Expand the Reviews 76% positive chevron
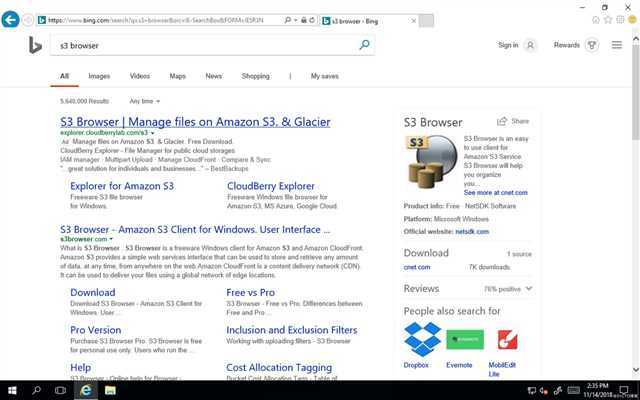 click(x=529, y=289)
